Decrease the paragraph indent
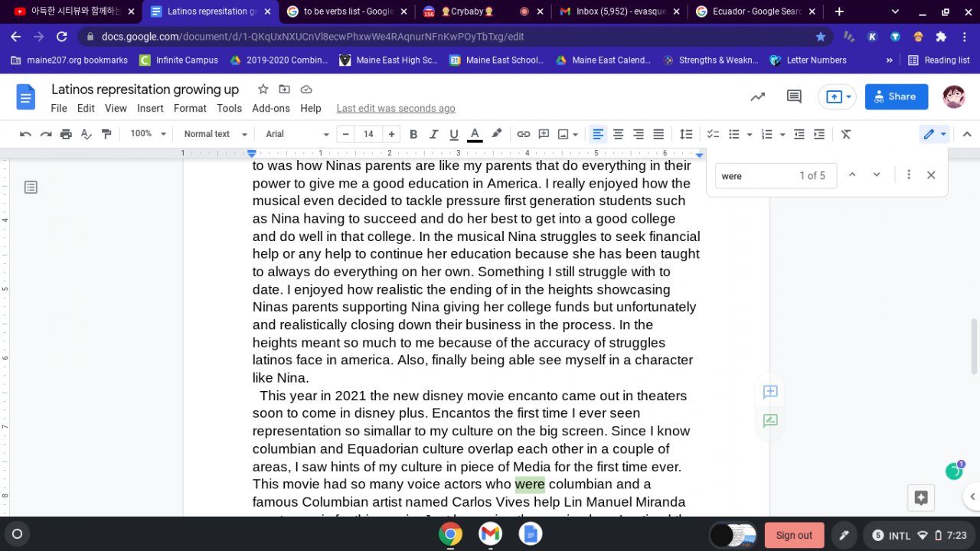Viewport: 980px width, 551px height. [799, 134]
